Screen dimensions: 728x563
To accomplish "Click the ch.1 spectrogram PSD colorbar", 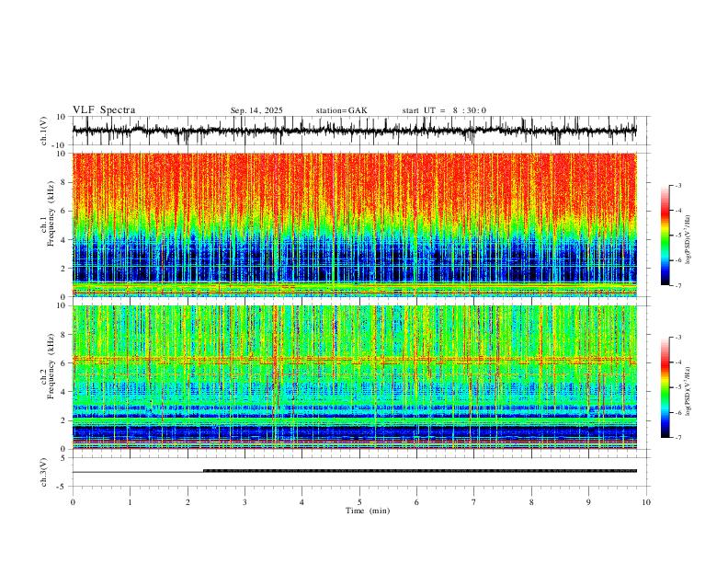I will click(665, 235).
